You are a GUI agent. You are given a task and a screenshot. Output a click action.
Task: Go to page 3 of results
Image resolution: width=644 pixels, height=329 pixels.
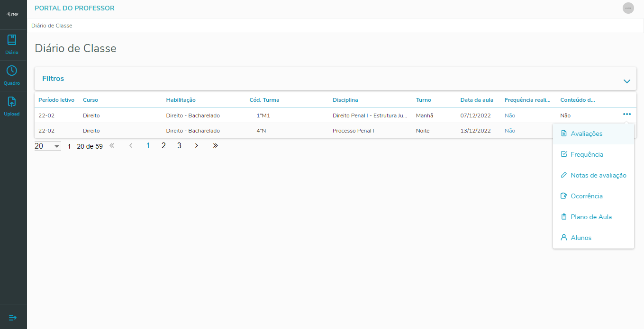click(x=179, y=146)
